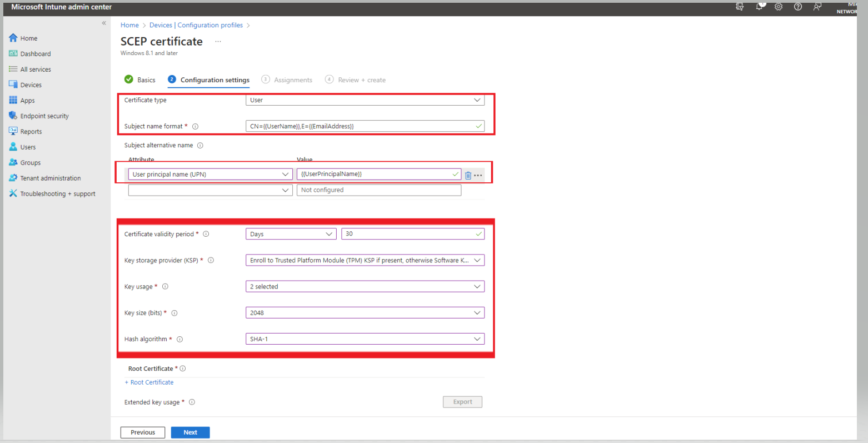Click the Not configured value field
The width and height of the screenshot is (868, 443).
378,190
